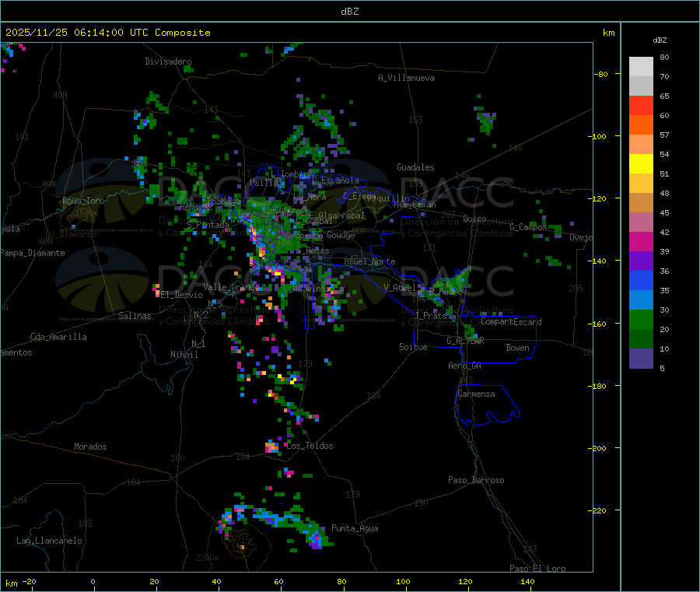Click the echo cluster near Punta_Agua
This screenshot has width=700, height=592.
[316, 538]
